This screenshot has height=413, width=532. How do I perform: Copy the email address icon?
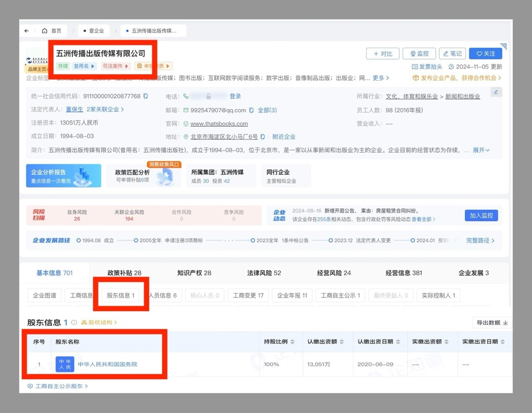[251, 110]
